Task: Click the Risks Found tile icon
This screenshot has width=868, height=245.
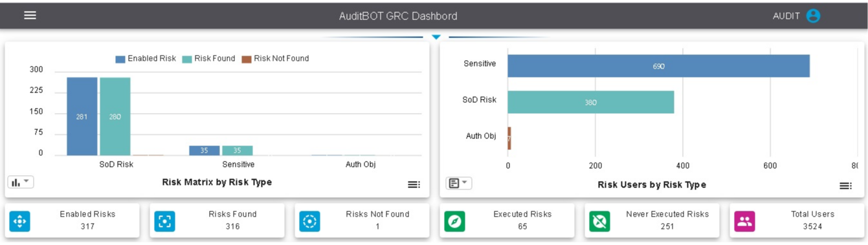Action: [x=164, y=222]
